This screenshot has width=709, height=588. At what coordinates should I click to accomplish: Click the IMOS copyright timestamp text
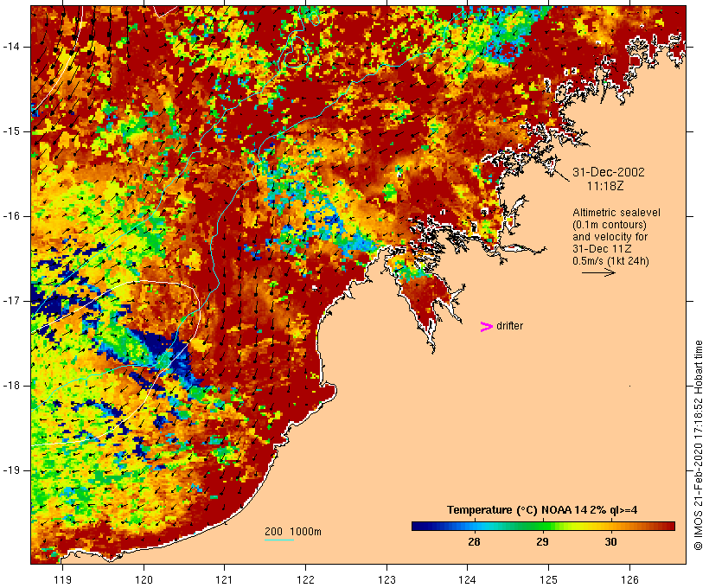[x=699, y=445]
